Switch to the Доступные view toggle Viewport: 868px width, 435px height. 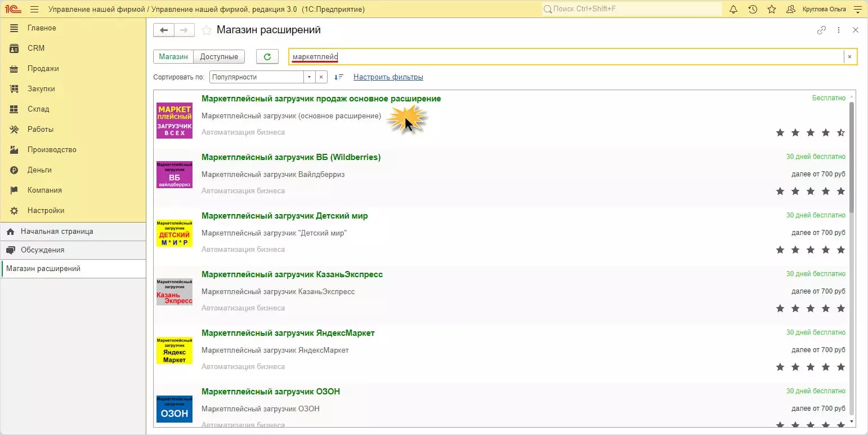(x=219, y=56)
